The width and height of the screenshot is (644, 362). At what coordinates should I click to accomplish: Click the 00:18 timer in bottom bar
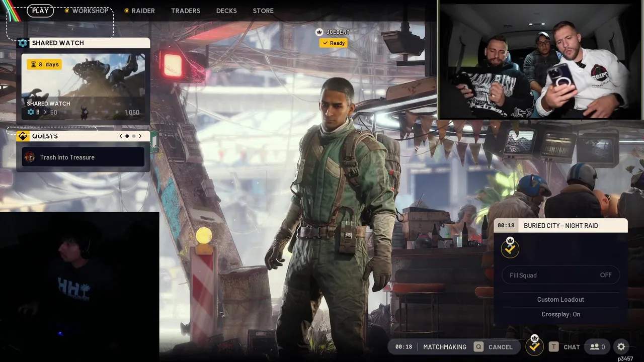click(404, 347)
